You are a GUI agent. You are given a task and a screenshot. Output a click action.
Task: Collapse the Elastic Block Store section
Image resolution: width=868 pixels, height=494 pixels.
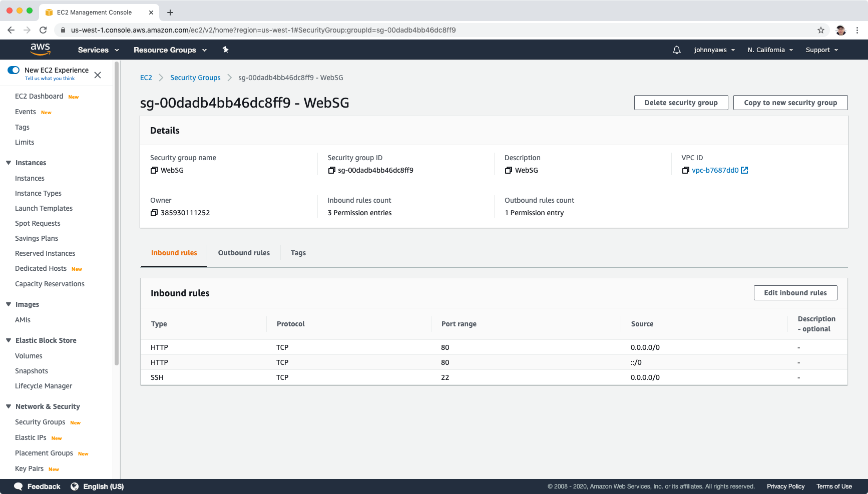tap(9, 340)
